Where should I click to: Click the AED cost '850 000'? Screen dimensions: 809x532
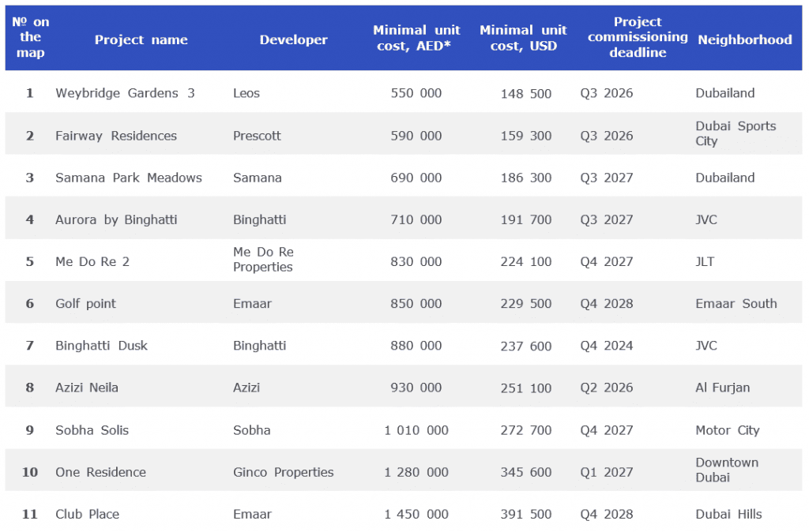pos(416,304)
